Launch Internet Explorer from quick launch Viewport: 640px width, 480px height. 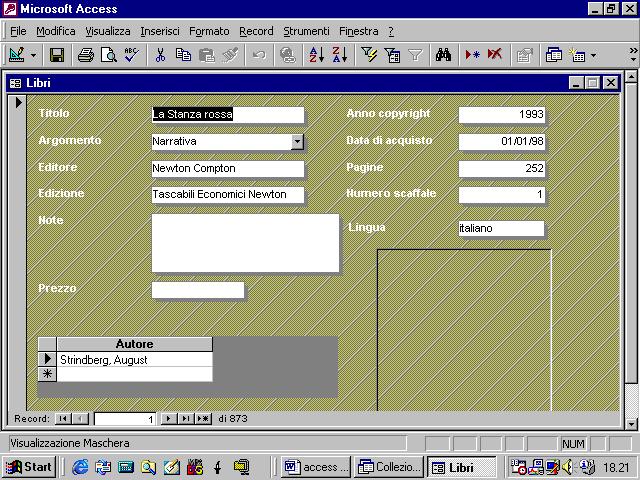click(x=80, y=467)
